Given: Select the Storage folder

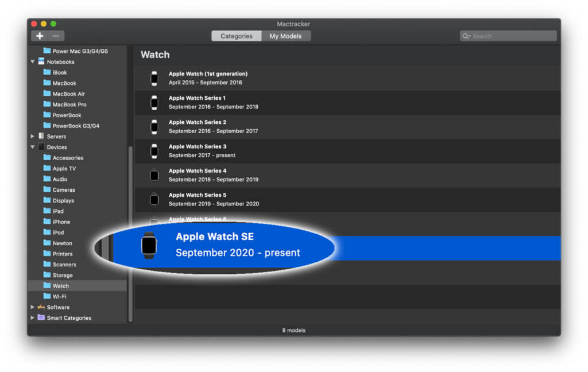Looking at the screenshot, I should [58, 275].
